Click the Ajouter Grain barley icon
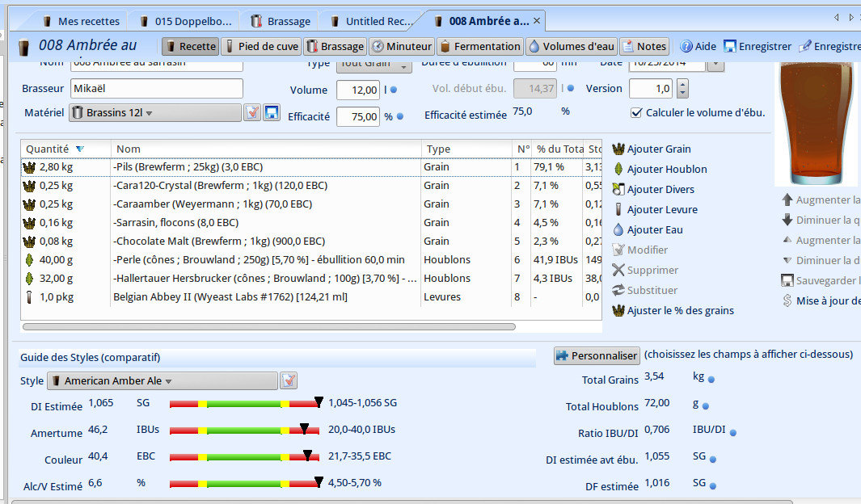Viewport: 861px width, 504px height. (x=618, y=149)
